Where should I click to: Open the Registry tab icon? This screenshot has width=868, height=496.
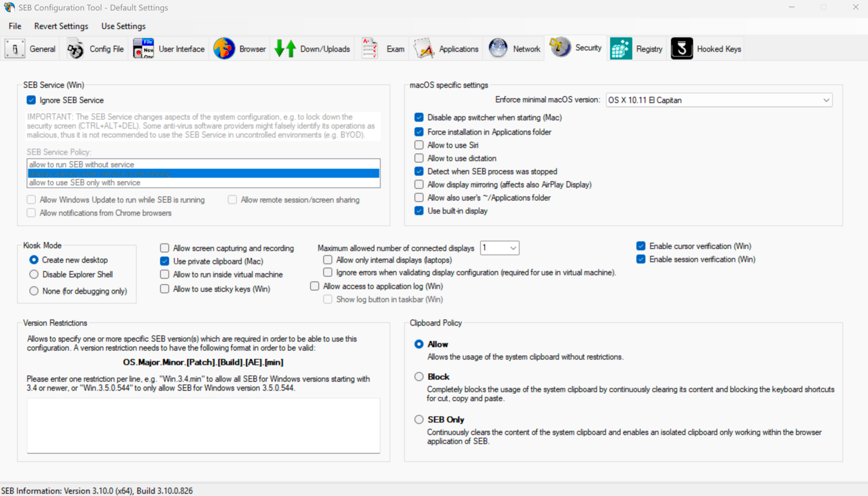click(621, 49)
